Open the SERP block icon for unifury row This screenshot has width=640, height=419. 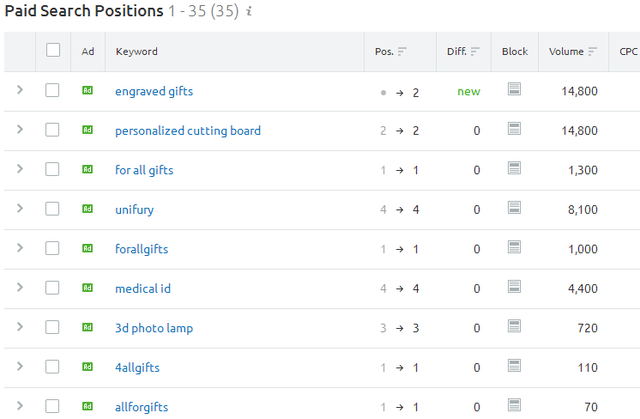pyautogui.click(x=514, y=208)
